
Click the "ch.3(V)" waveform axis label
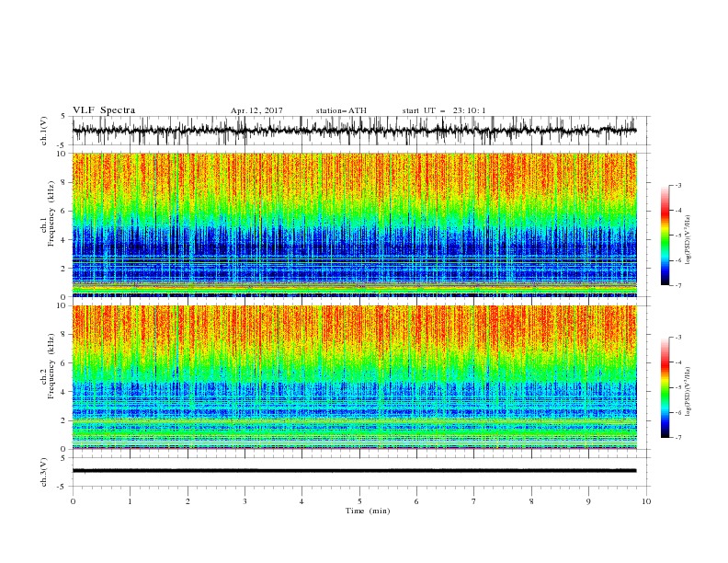coord(44,472)
